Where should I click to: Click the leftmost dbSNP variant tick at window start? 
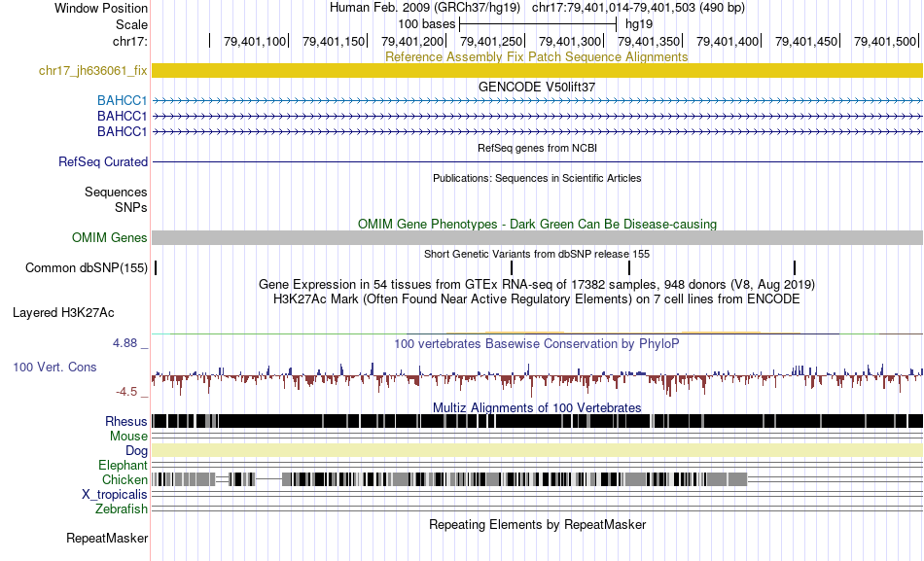pyautogui.click(x=156, y=268)
